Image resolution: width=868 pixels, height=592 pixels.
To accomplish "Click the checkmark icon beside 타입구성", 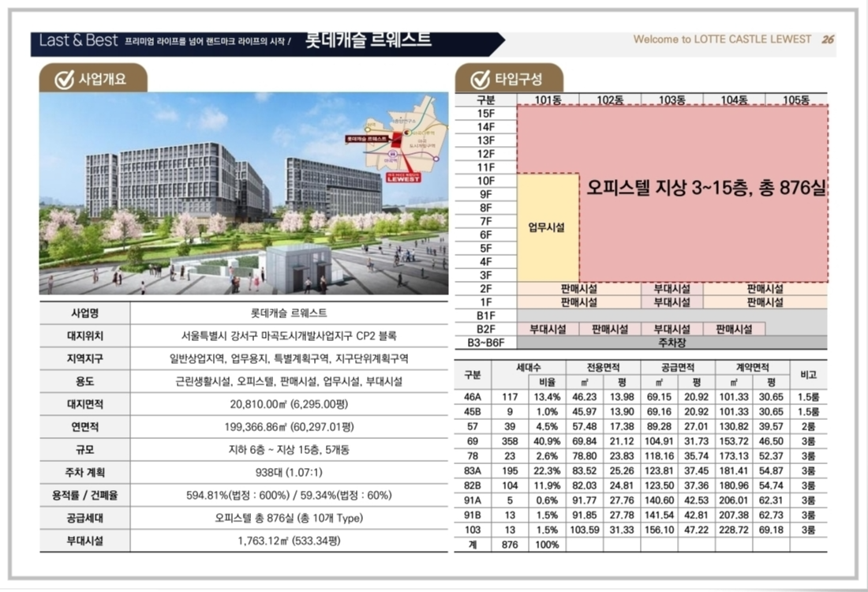I will click(x=480, y=79).
